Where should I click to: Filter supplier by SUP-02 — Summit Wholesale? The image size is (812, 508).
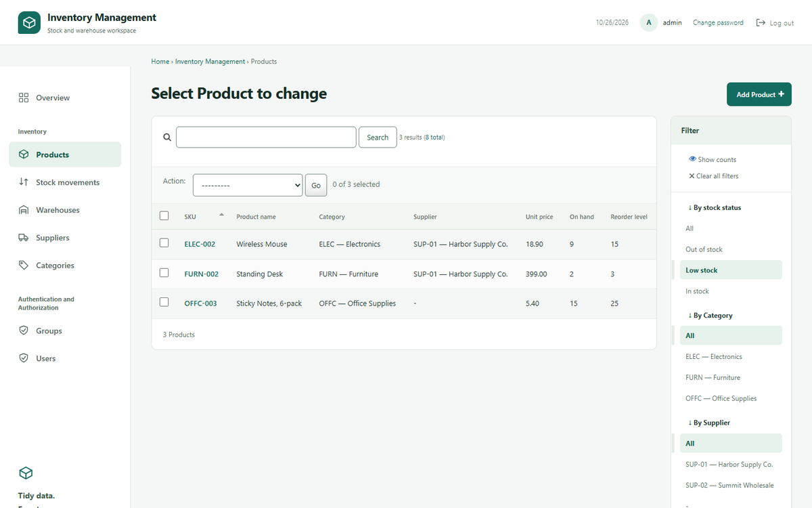coord(731,486)
